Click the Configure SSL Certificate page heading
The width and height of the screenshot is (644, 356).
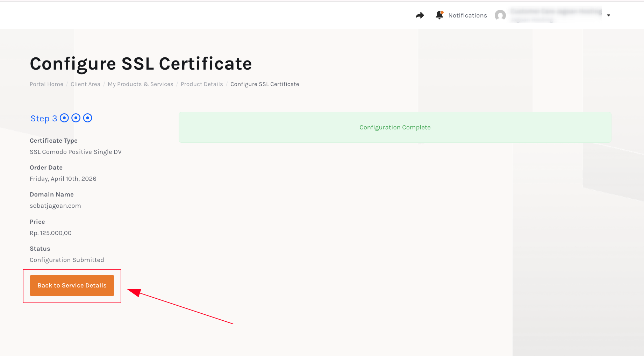(x=141, y=64)
